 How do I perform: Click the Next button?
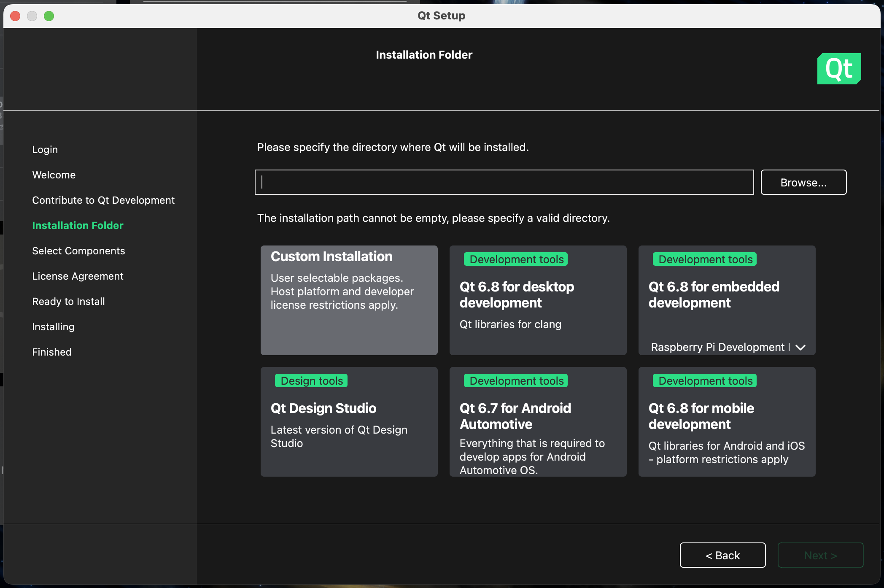820,555
